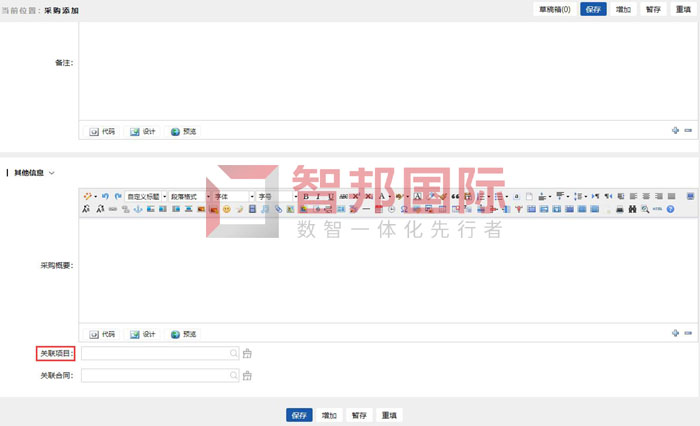Click the search magnifier in 关联项目 field
Viewport: 700px width, 426px height.
point(234,353)
